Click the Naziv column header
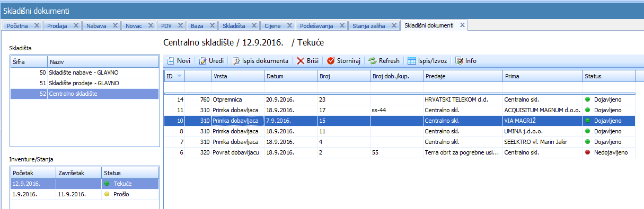This screenshot has width=644, height=209. [103, 62]
